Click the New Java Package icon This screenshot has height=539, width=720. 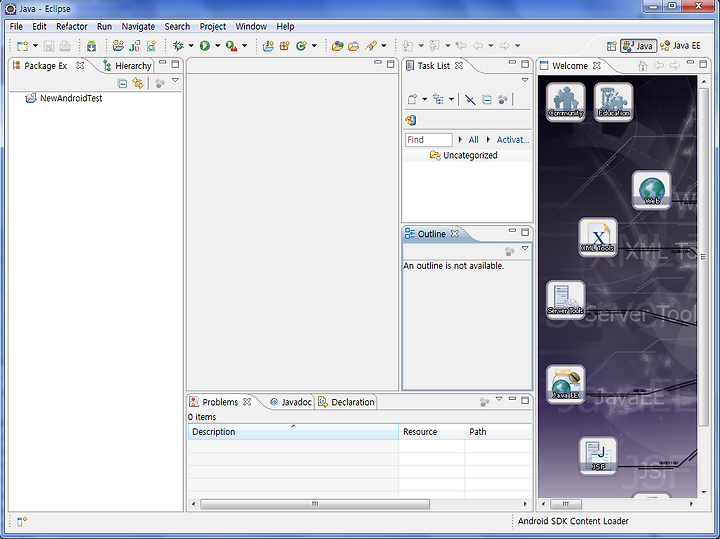[285, 45]
